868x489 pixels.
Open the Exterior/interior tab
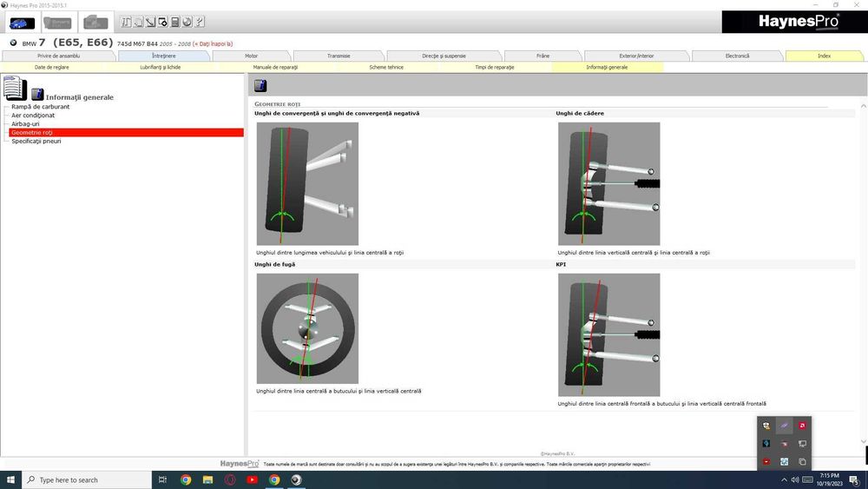(636, 56)
